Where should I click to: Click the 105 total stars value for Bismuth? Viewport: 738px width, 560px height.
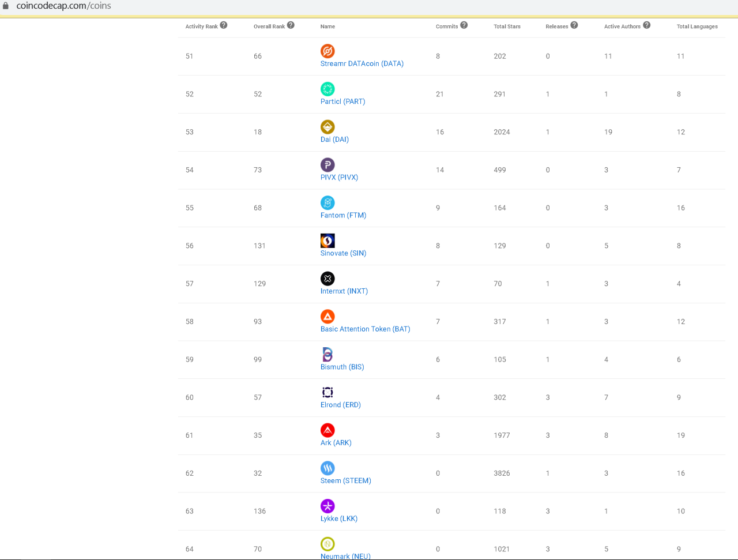pos(500,360)
